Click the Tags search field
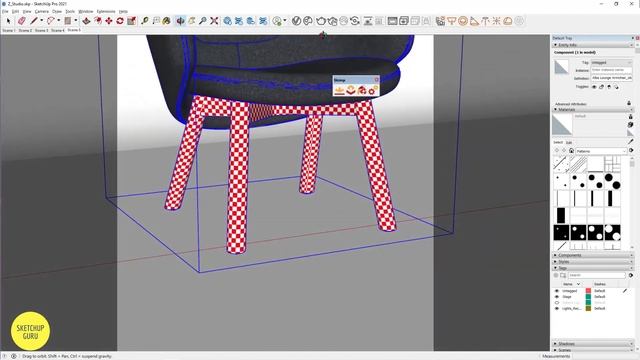 (597, 276)
